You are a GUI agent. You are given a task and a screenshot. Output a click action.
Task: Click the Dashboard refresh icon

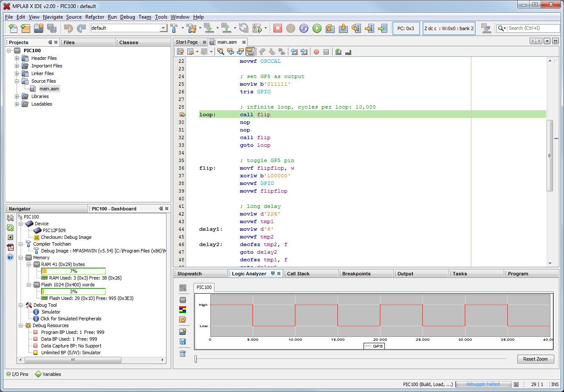point(10,228)
